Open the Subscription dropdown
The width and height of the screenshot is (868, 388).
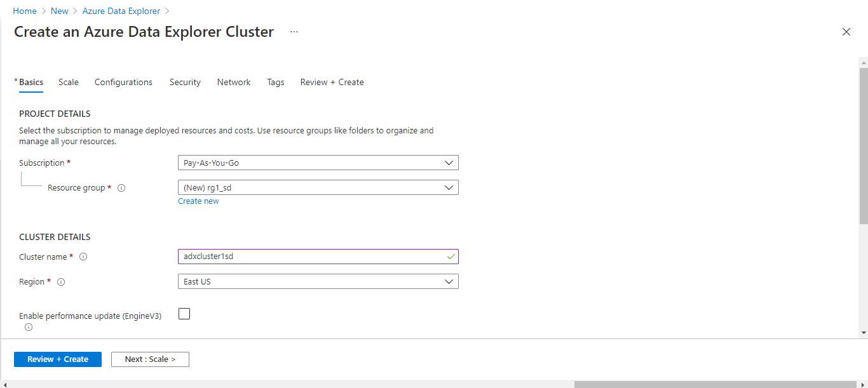click(318, 163)
